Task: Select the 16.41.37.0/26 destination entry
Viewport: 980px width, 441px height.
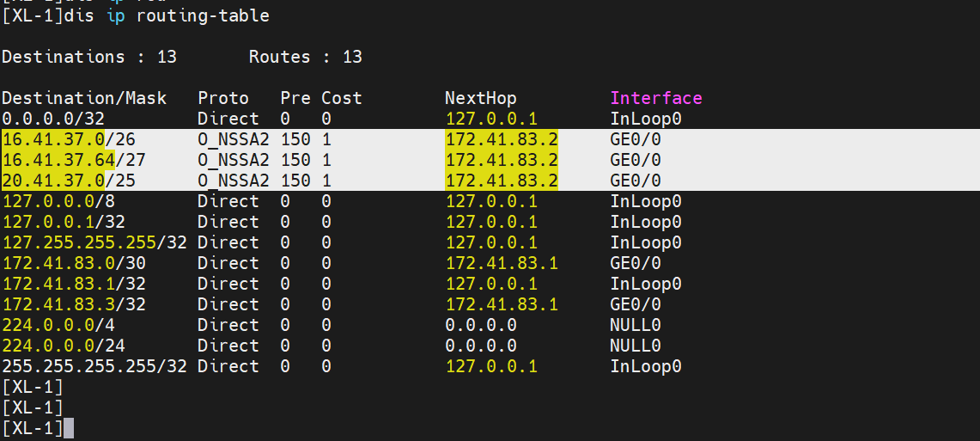Action: coord(64,139)
